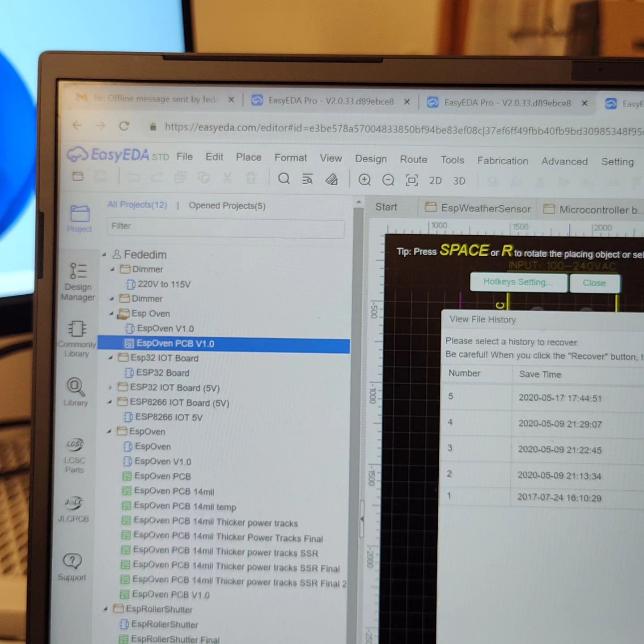644x644 pixels.
Task: Open the Format menu
Action: pyautogui.click(x=291, y=158)
